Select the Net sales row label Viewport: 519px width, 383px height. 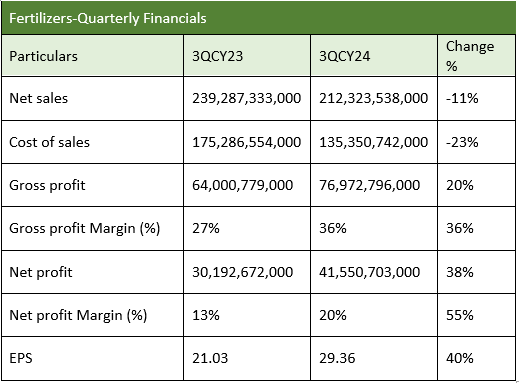92,98
